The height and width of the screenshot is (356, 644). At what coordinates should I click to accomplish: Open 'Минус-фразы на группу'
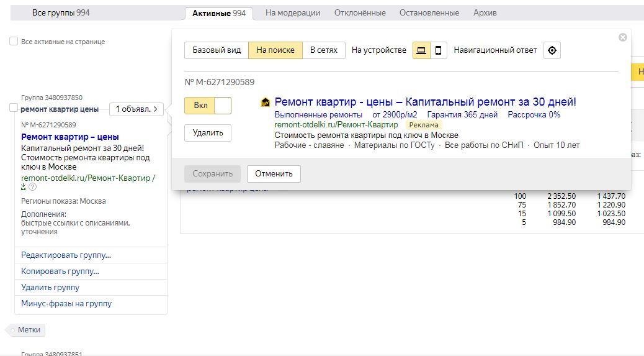66,303
